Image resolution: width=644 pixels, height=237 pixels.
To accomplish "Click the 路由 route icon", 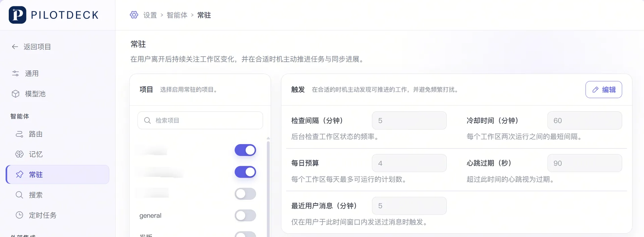I will pos(19,134).
